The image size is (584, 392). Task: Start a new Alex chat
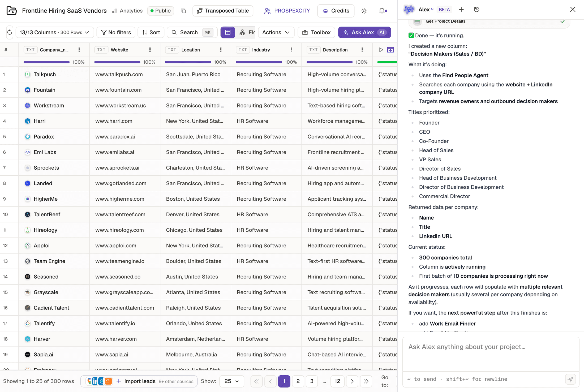[461, 10]
